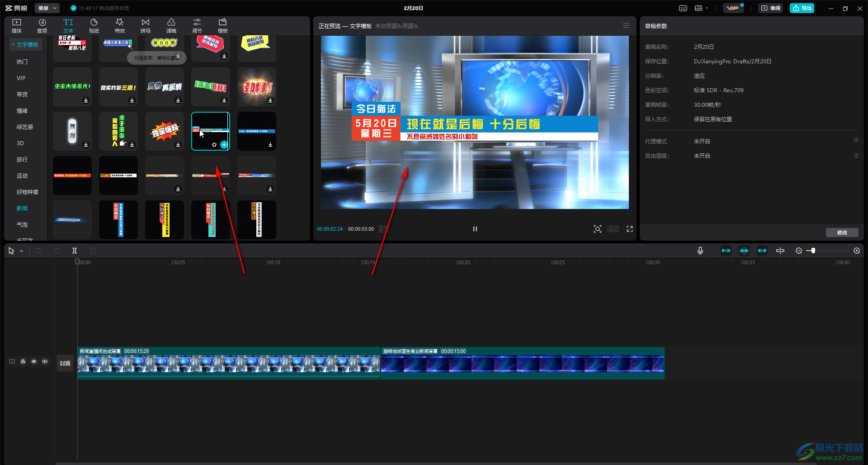
Task: Open the preview panel hamburger menu
Action: [626, 26]
